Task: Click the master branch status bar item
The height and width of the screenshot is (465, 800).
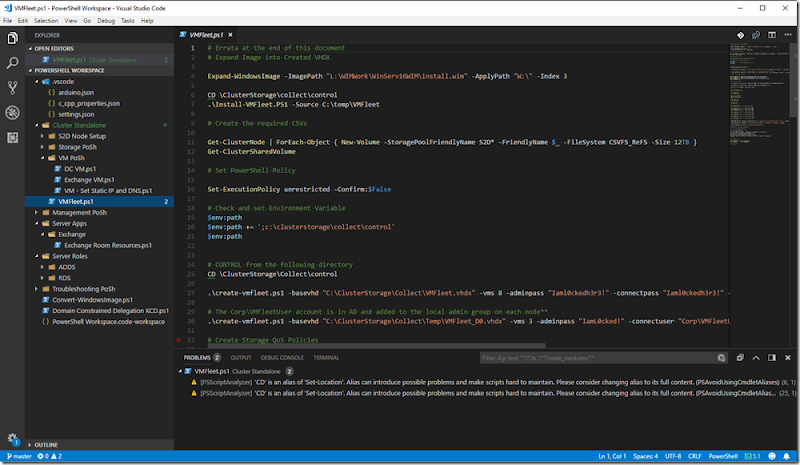Action: pyautogui.click(x=18, y=457)
